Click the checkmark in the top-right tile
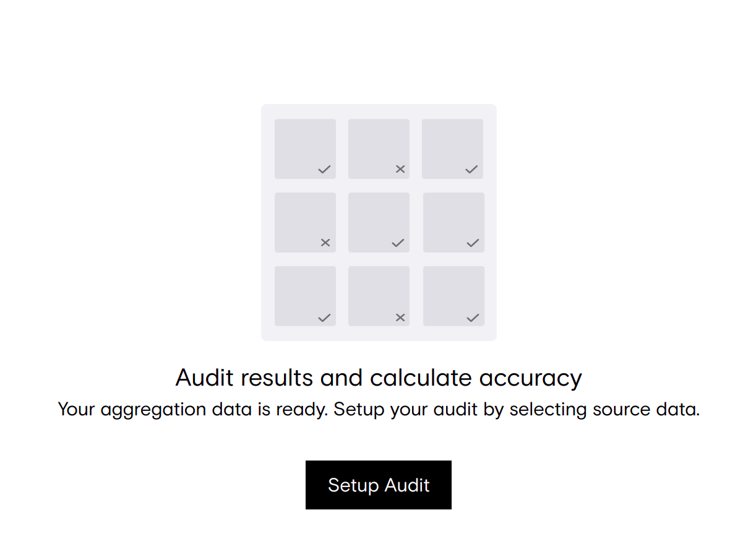This screenshot has width=756, height=541. click(x=471, y=169)
